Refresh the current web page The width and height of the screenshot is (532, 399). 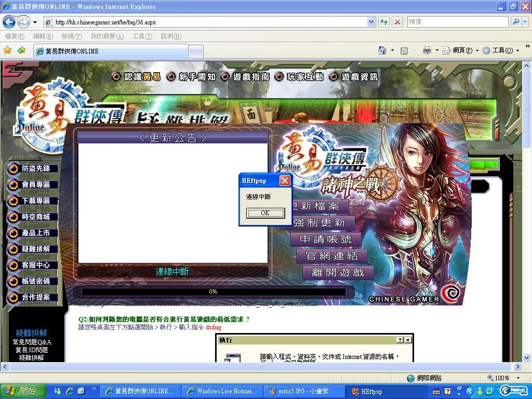384,22
